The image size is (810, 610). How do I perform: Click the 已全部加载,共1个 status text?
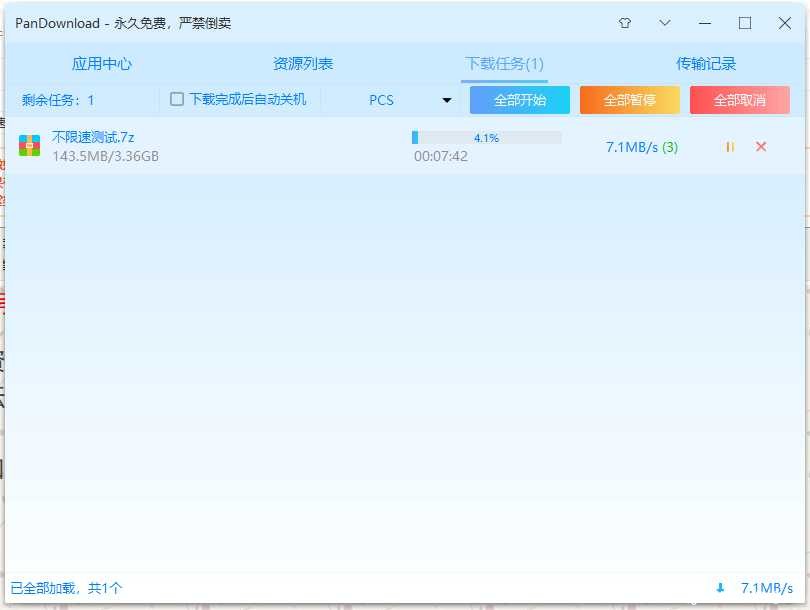coord(66,588)
